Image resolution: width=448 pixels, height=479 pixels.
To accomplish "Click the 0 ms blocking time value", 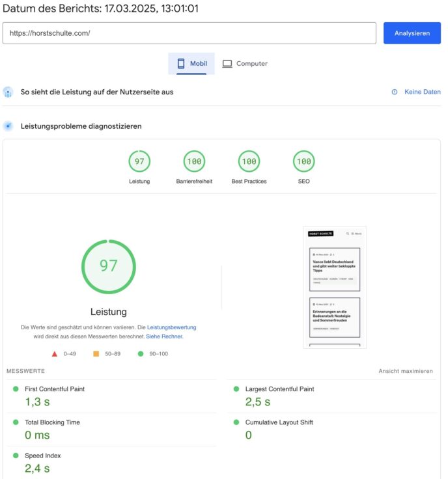I will point(37,435).
